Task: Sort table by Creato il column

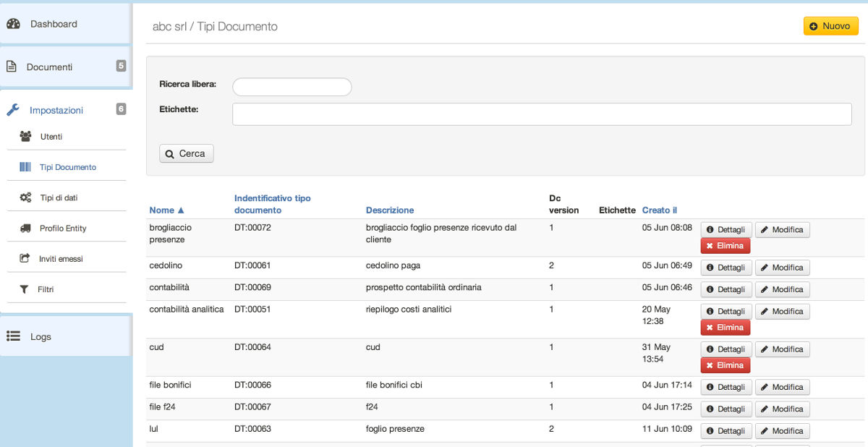Action: 660,210
